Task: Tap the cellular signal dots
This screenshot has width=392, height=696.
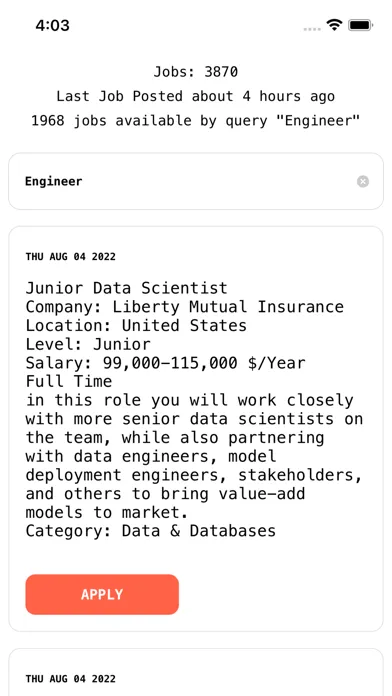Action: (x=312, y=29)
